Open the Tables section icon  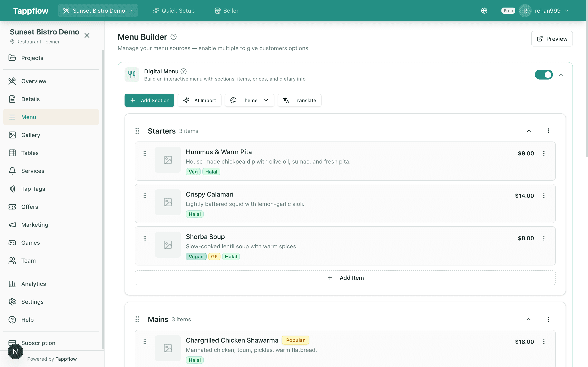tap(12, 153)
